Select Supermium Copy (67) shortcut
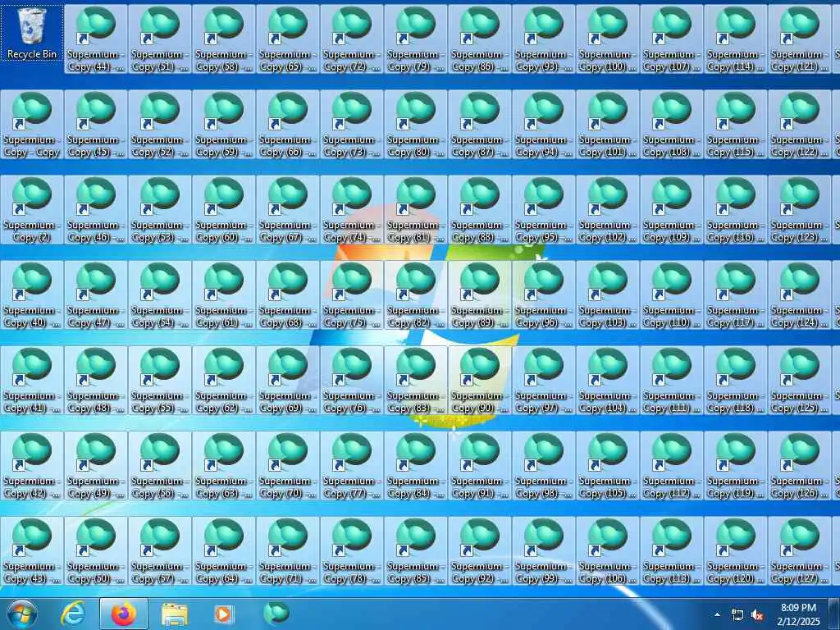Viewport: 840px width, 630px height. point(288,209)
